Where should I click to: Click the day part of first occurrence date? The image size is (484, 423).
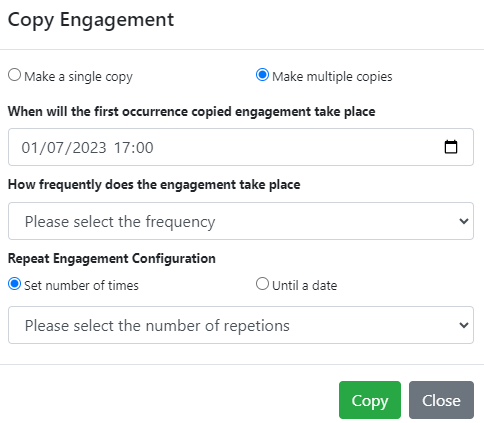click(29, 148)
